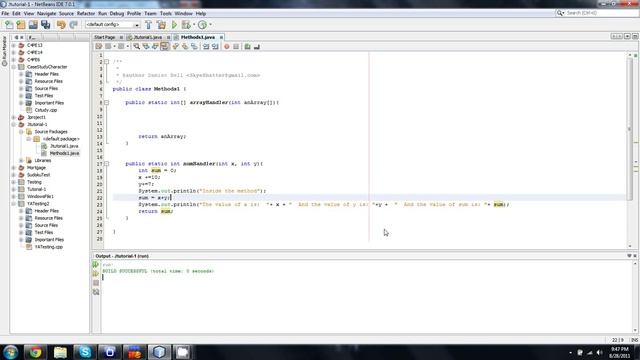The image size is (640, 360).
Task: Click the Open Project toolbar icon
Action: (x=33, y=25)
